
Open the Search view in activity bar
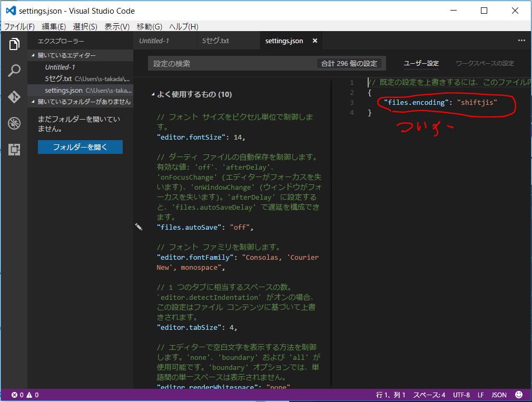[x=14, y=71]
